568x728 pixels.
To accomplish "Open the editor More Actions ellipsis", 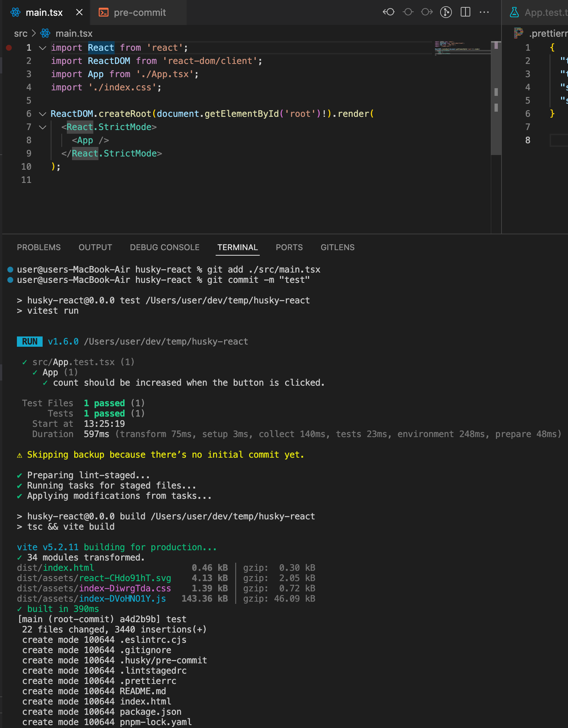I will (484, 12).
